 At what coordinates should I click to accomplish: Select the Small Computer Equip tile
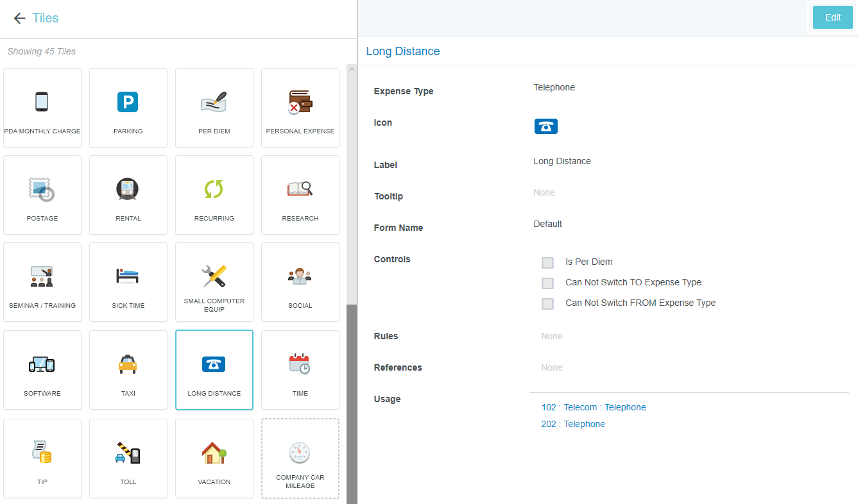point(214,281)
